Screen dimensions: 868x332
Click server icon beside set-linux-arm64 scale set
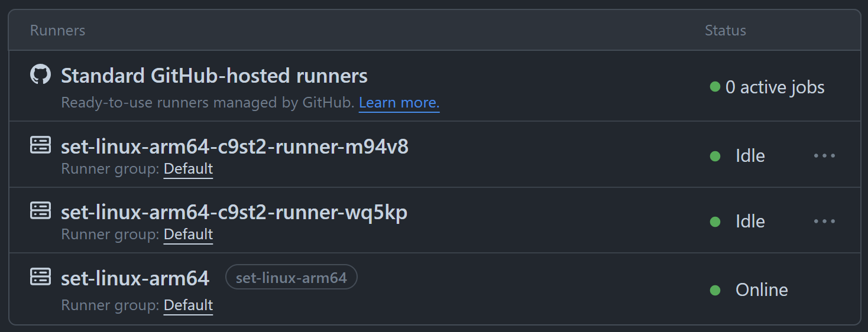coord(40,276)
